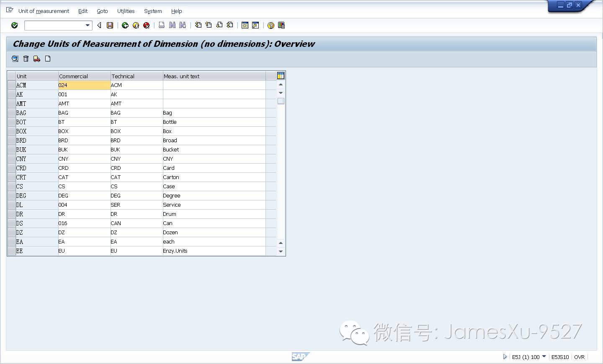603x364 pixels.
Task: Select the row selector for CS
Action: (11, 186)
